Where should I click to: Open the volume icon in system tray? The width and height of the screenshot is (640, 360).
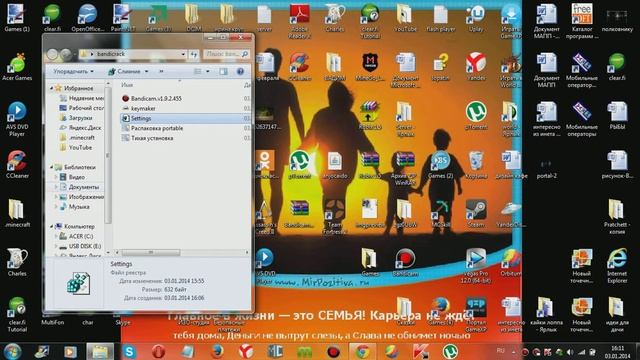(570, 352)
